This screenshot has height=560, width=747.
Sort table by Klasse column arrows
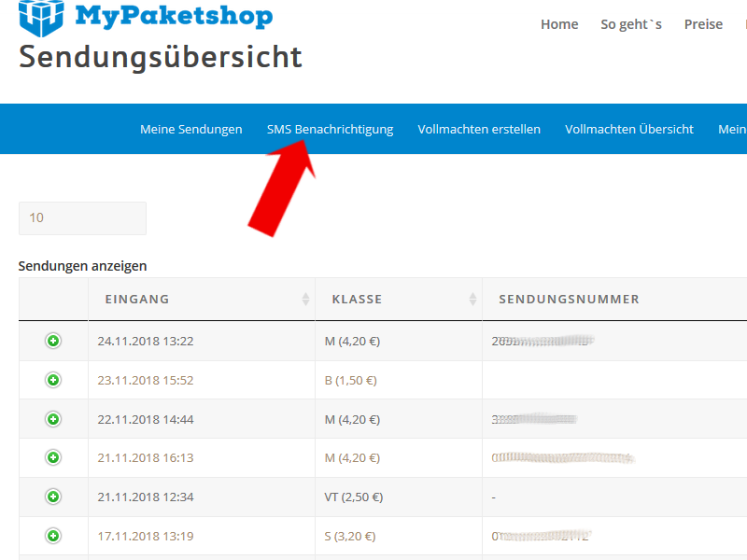[x=472, y=300]
